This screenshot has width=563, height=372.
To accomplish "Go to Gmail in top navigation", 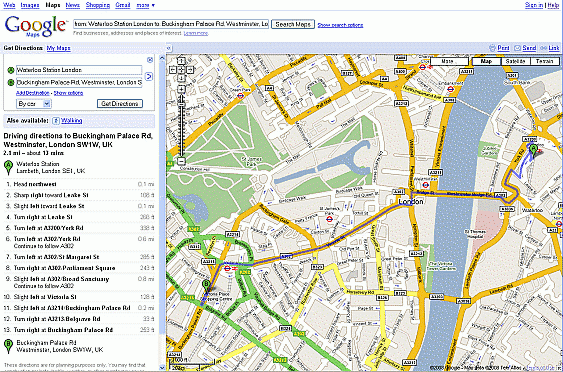I will coord(123,5).
